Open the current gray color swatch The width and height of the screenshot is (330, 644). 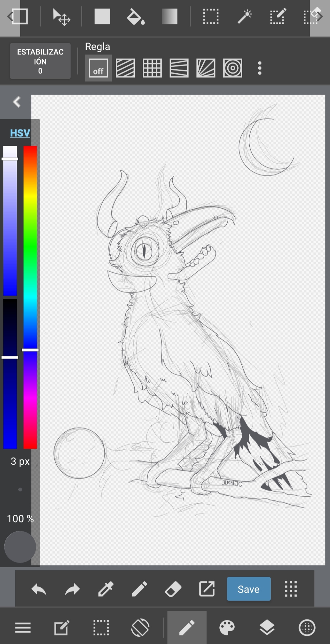pyautogui.click(x=20, y=547)
